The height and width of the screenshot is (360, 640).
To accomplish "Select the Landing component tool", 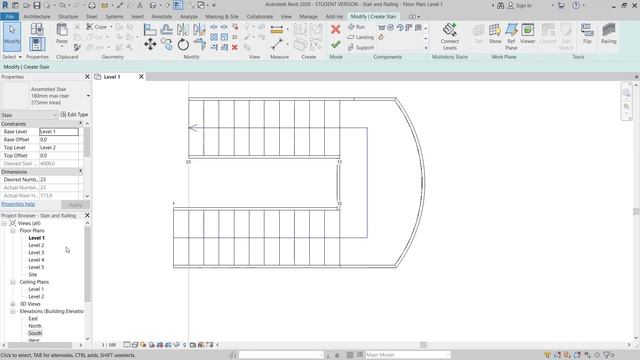I will pyautogui.click(x=360, y=37).
